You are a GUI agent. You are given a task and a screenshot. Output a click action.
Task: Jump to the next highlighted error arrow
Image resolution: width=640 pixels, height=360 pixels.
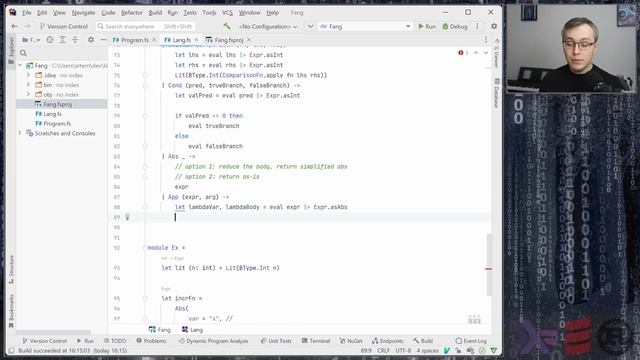click(x=486, y=53)
